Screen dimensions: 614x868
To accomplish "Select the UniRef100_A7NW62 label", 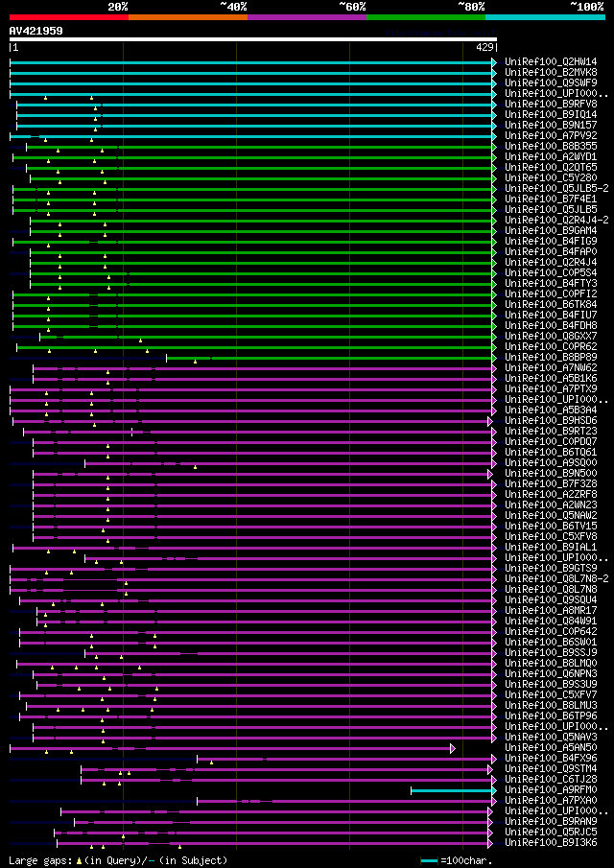I will click(551, 367).
